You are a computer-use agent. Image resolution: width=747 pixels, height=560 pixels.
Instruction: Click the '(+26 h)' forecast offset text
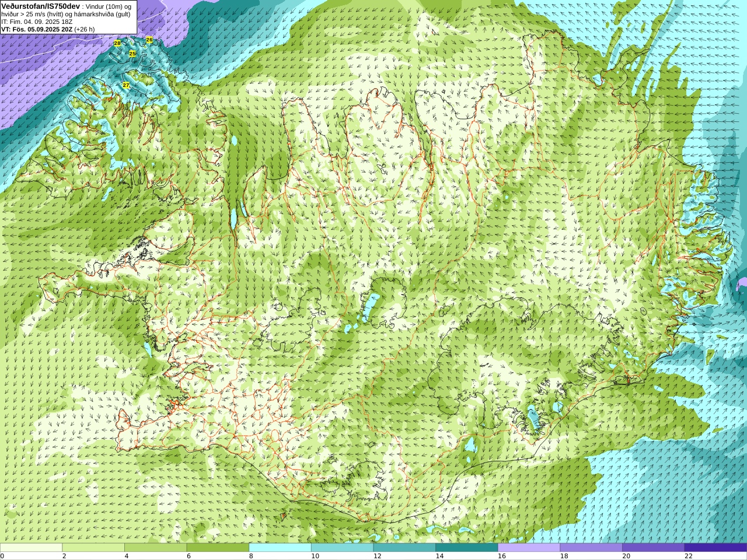pos(85,29)
